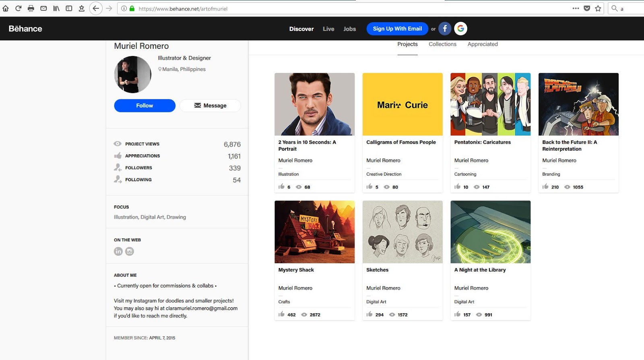Viewport: 644px width, 360px height.
Task: Open the Mystery Shack title link
Action: (296, 270)
